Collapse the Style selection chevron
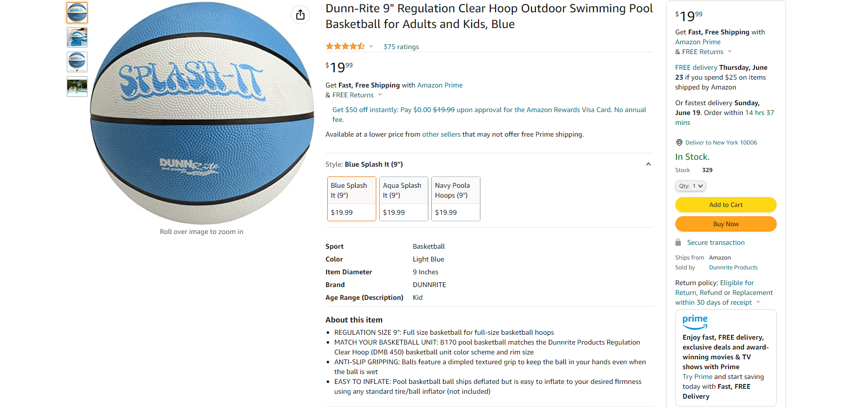Viewport: 868px width, 408px height. (x=648, y=164)
